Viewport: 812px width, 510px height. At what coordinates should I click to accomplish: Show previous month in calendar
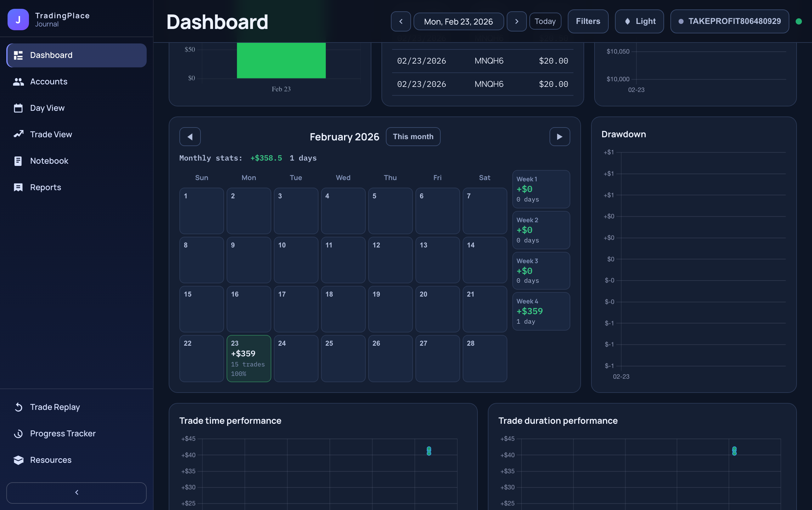tap(190, 137)
